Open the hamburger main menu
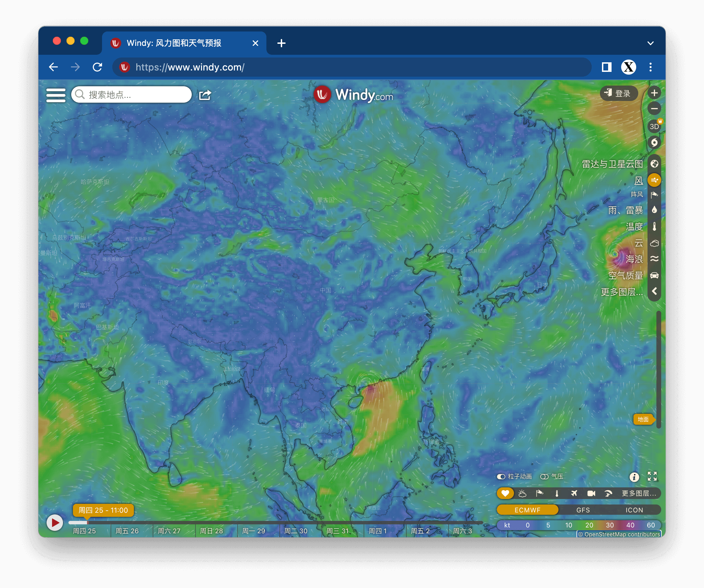Viewport: 704px width, 588px height. tap(56, 95)
